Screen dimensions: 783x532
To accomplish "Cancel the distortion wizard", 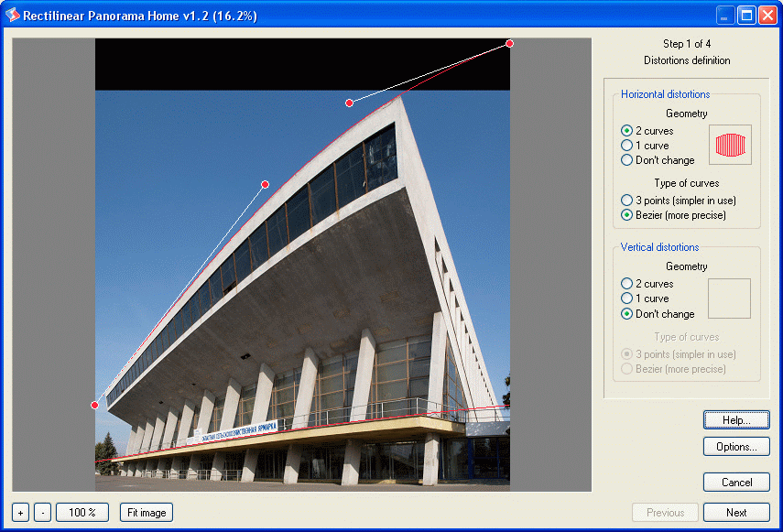I will click(736, 482).
